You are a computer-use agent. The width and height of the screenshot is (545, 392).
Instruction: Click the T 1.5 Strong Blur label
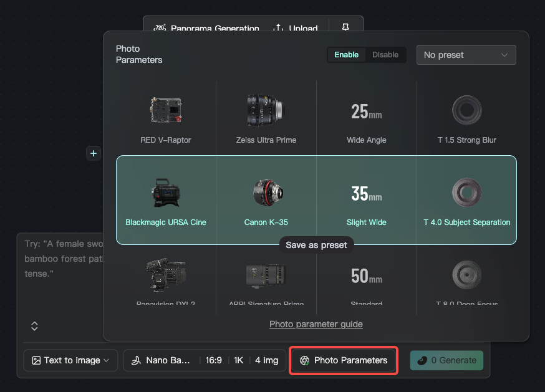click(x=467, y=140)
